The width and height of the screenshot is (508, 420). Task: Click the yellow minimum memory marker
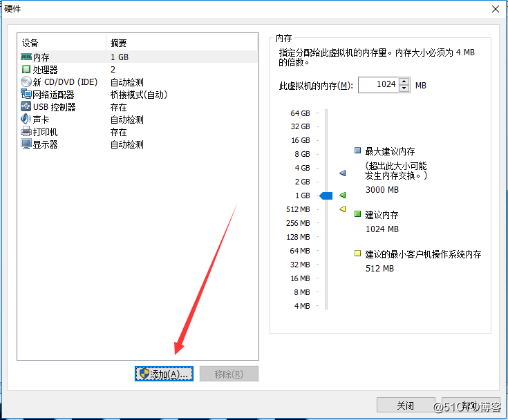(342, 209)
